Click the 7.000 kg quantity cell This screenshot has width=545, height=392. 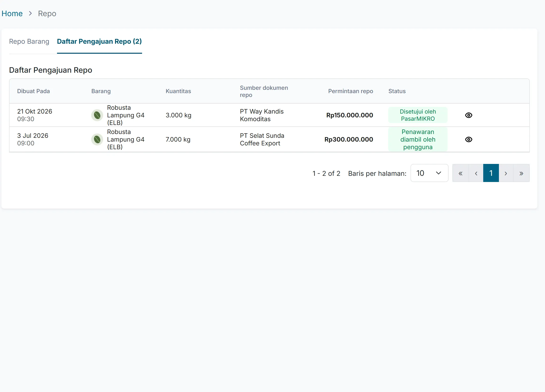(178, 139)
